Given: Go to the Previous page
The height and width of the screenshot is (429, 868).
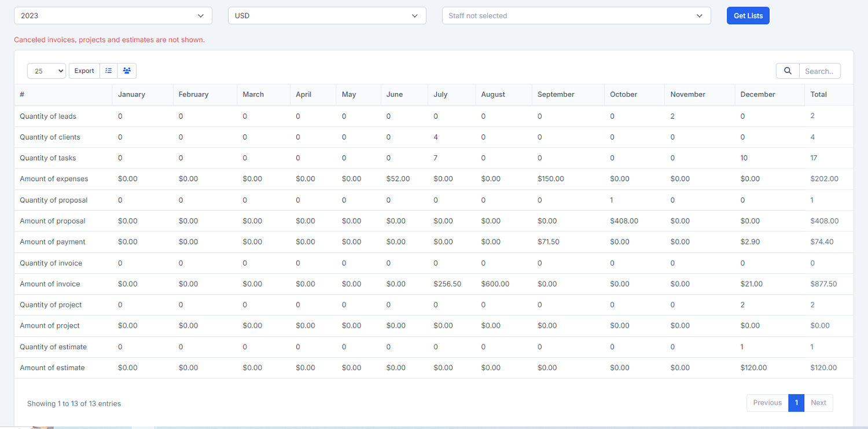Looking at the screenshot, I should click(767, 402).
